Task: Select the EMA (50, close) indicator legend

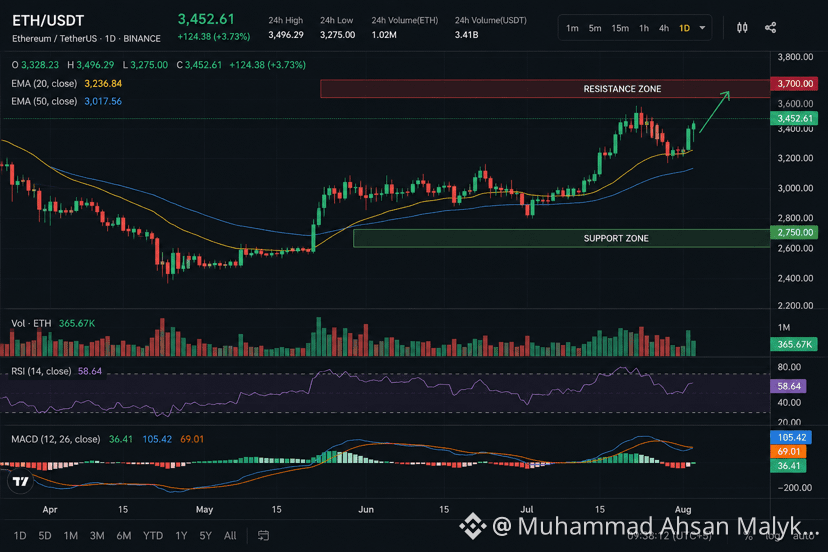Action: (x=44, y=101)
